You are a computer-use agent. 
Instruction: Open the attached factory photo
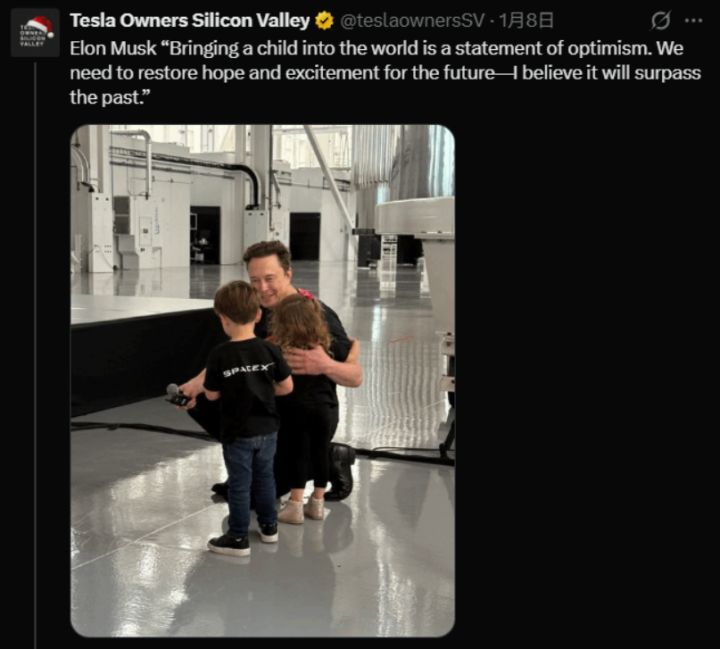tap(262, 380)
